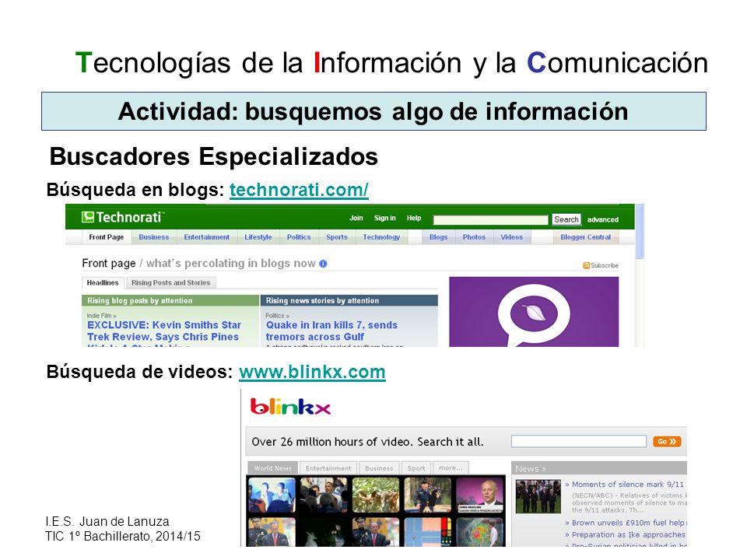The height and width of the screenshot is (560, 747).
Task: Click the Rising blog posts by attention header
Action: click(170, 300)
